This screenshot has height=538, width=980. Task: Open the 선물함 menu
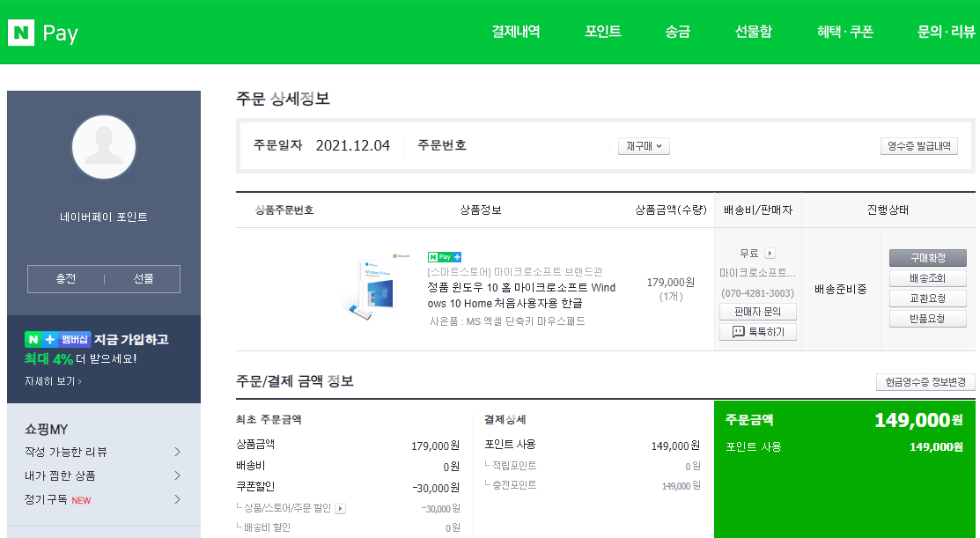point(753,31)
